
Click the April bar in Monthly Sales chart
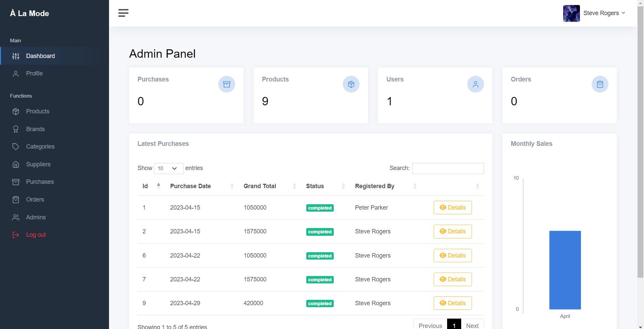[565, 270]
